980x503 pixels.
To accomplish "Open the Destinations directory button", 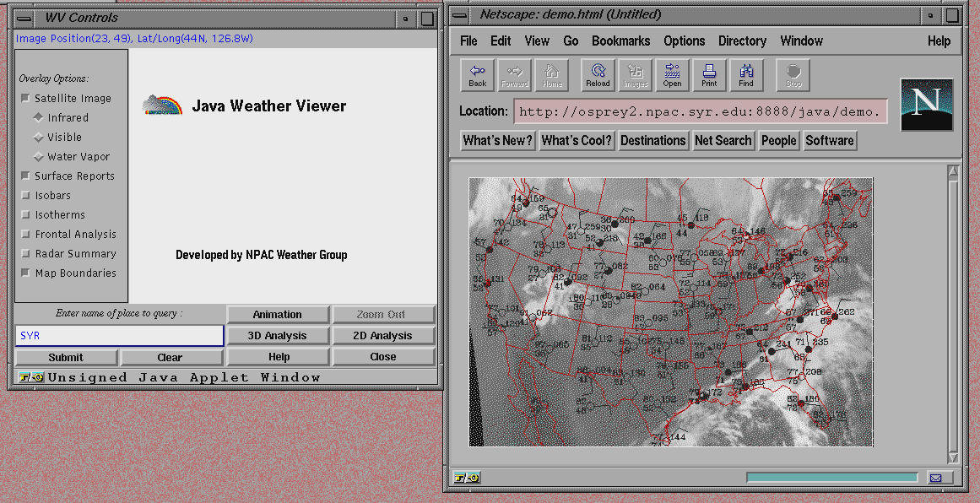I will [653, 141].
